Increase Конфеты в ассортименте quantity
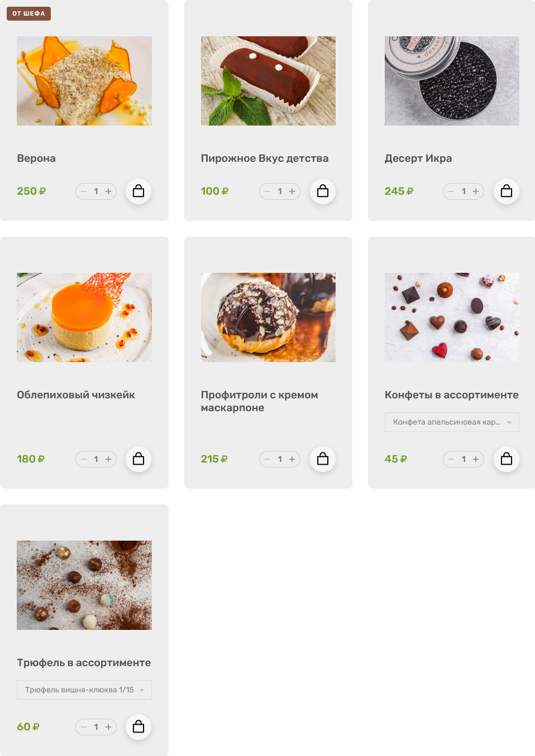This screenshot has height=756, width=535. click(x=476, y=459)
